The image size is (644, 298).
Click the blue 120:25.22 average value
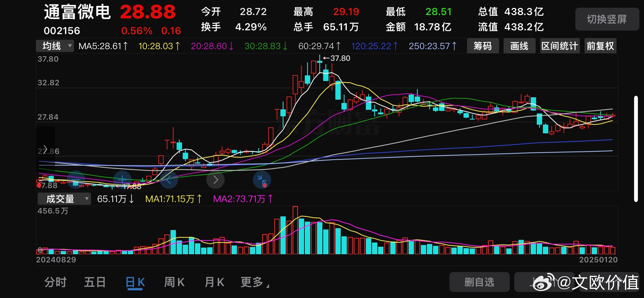[x=375, y=46]
